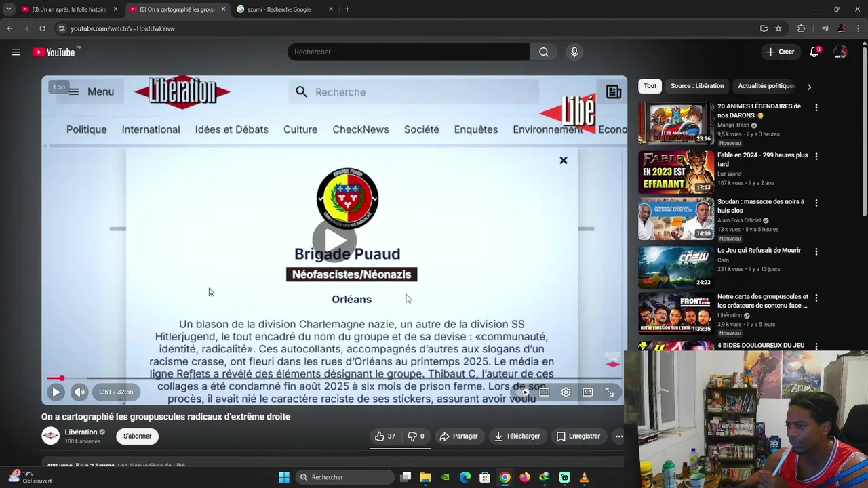Click the YouTube search magnifier button
The image size is (868, 488).
[543, 52]
